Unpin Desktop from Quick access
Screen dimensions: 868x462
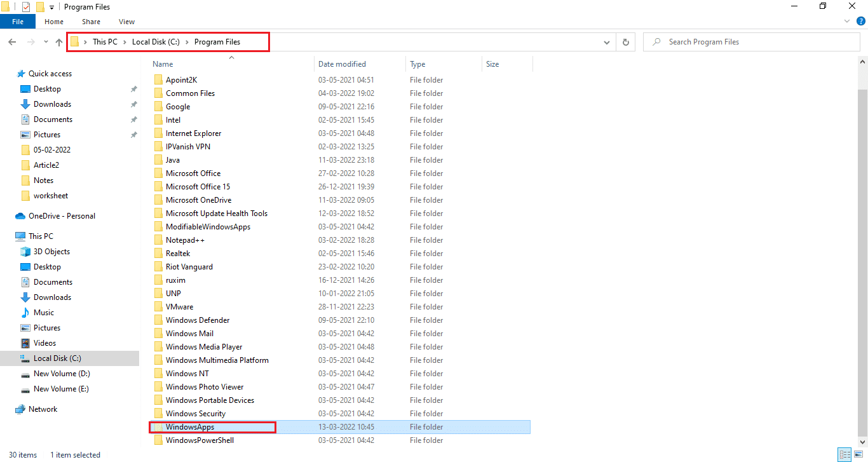(133, 88)
